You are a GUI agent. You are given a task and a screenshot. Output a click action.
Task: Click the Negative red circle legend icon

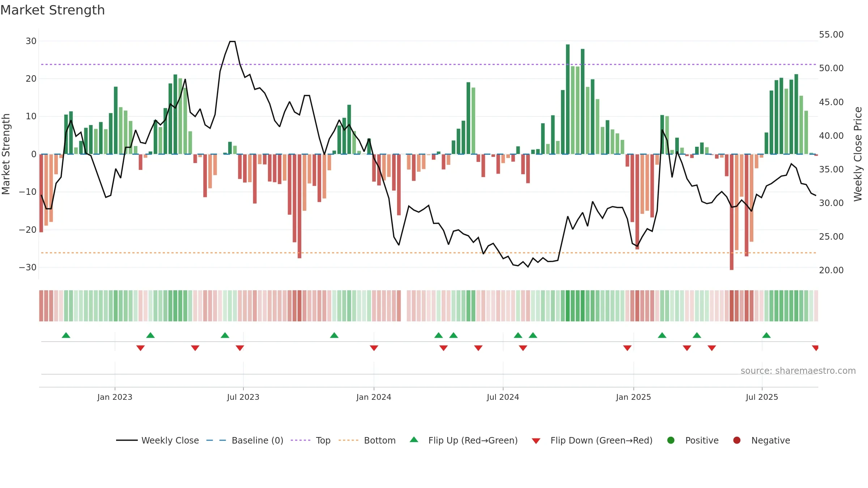click(737, 440)
